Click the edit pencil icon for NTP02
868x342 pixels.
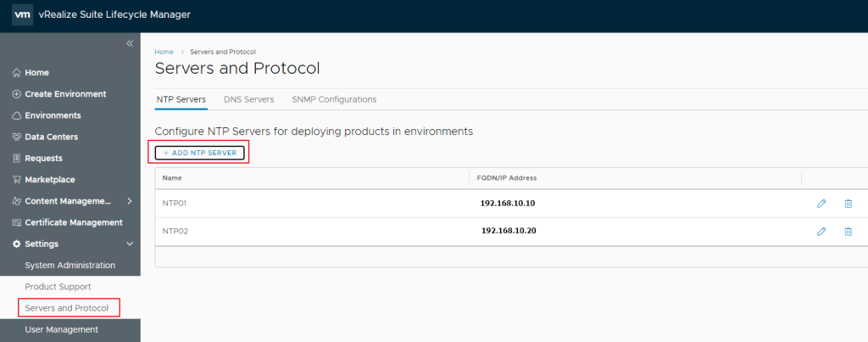coord(821,231)
